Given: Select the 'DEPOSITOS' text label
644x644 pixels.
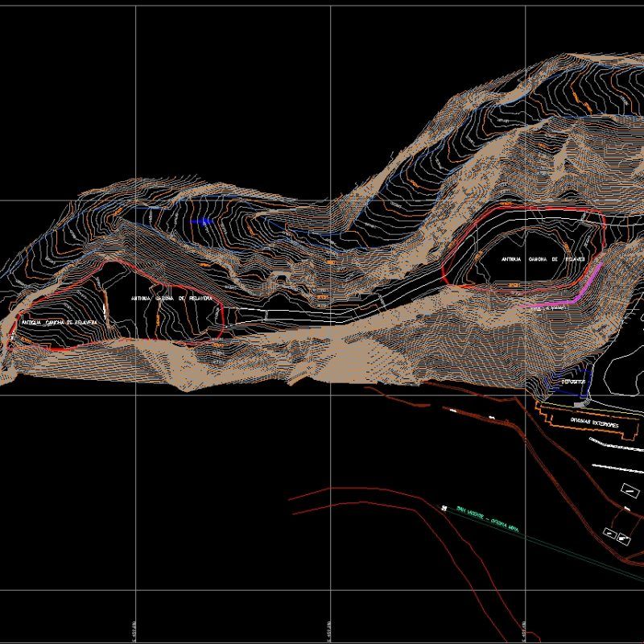Looking at the screenshot, I should [573, 382].
